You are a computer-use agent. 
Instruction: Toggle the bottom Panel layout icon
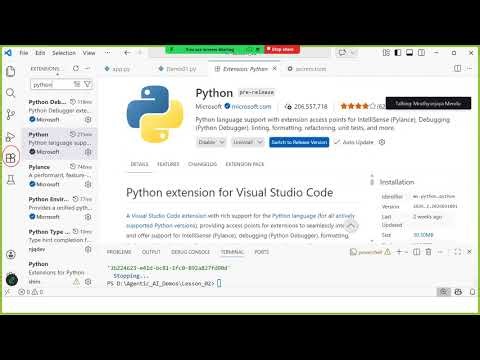(x=410, y=53)
